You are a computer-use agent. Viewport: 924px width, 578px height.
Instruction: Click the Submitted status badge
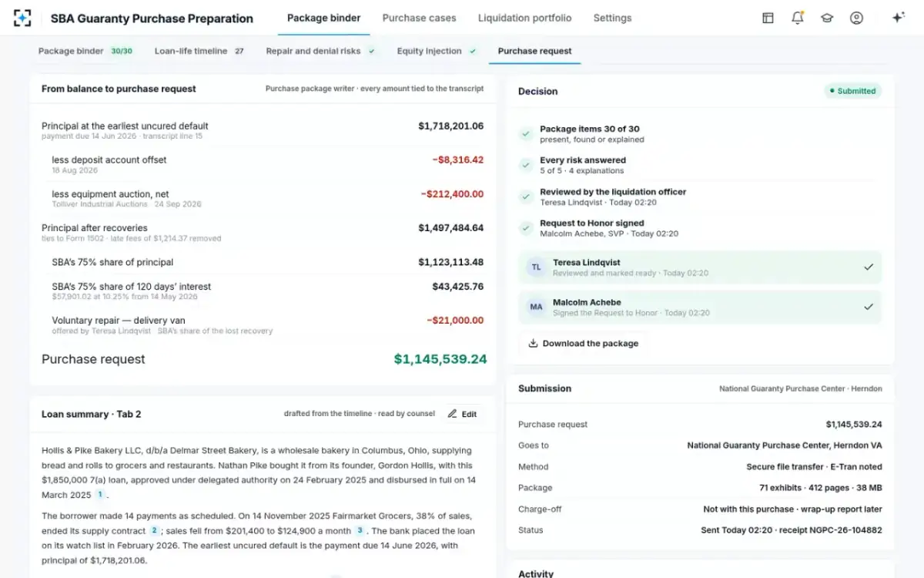coord(852,91)
